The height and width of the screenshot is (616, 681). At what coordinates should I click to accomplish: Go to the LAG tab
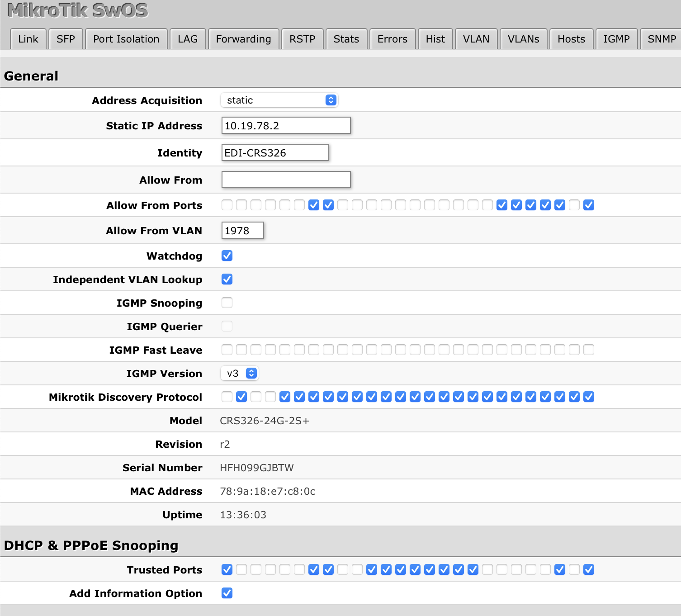pyautogui.click(x=188, y=39)
